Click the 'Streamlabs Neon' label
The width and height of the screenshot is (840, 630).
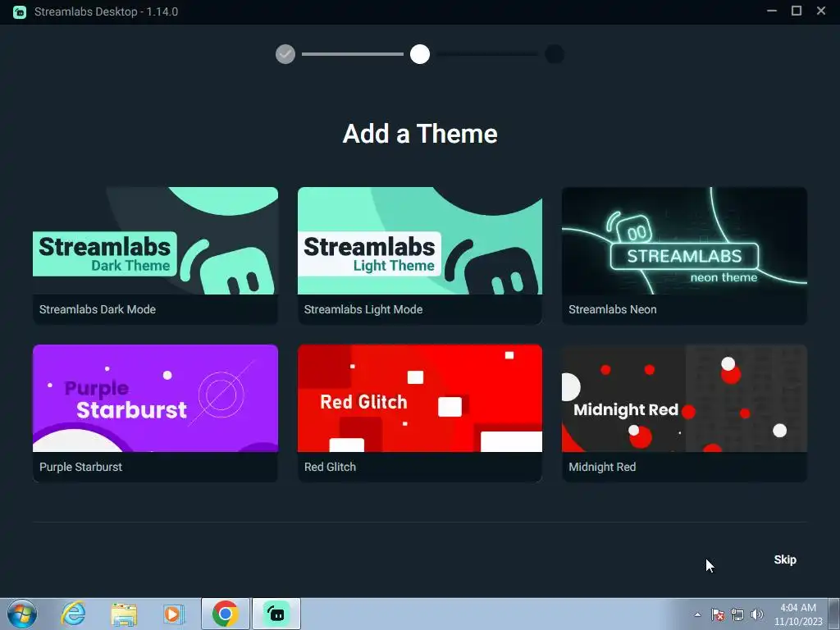[x=612, y=309]
